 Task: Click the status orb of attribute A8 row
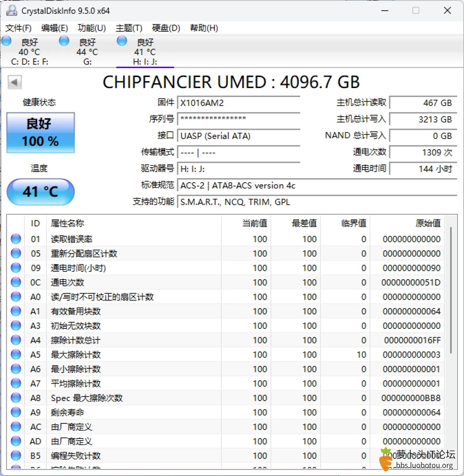coord(16,398)
